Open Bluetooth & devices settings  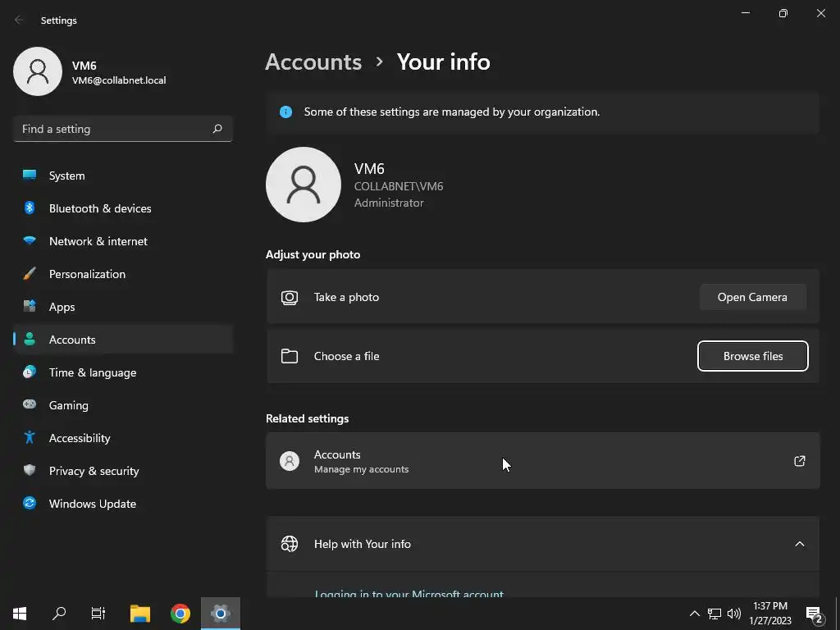point(123,208)
